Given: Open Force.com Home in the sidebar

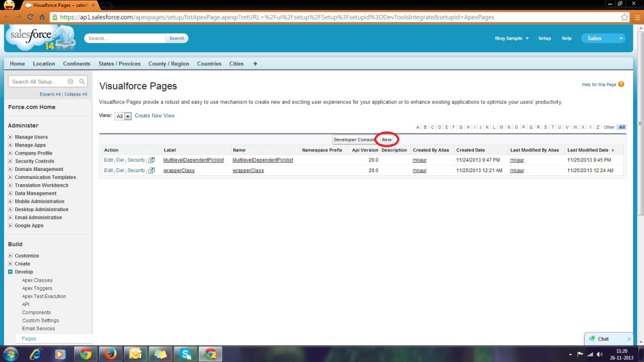Looking at the screenshot, I should pyautogui.click(x=31, y=107).
